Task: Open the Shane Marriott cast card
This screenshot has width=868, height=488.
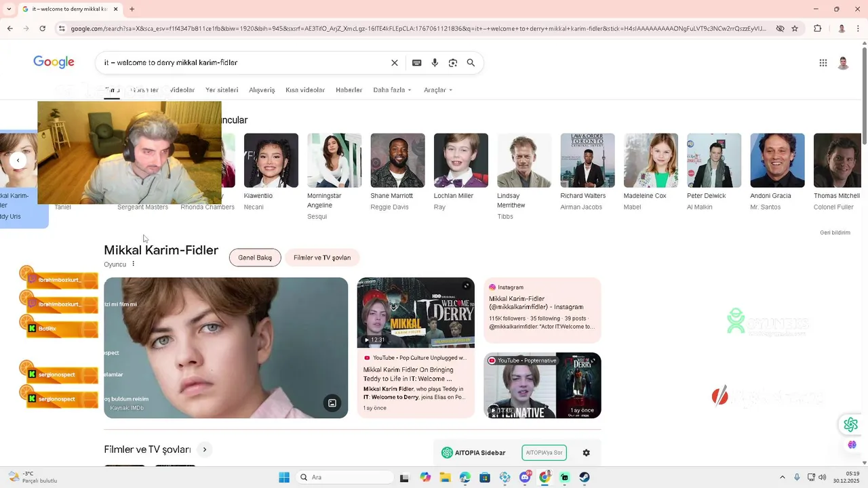Action: coord(398,172)
